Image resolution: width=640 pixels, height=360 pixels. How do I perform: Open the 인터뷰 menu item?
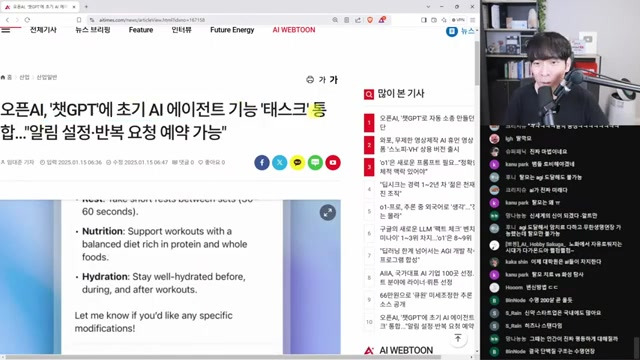coord(181,30)
